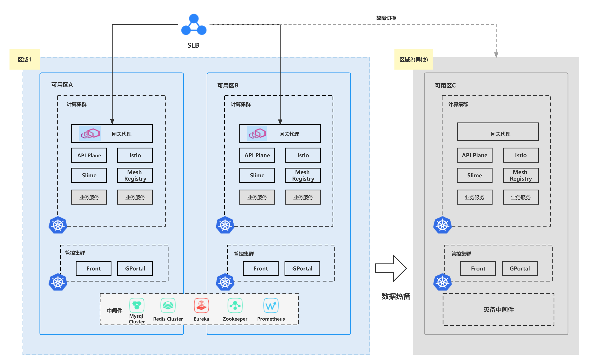Click Kubernetes icon of zone B 管控集群

pyautogui.click(x=225, y=282)
